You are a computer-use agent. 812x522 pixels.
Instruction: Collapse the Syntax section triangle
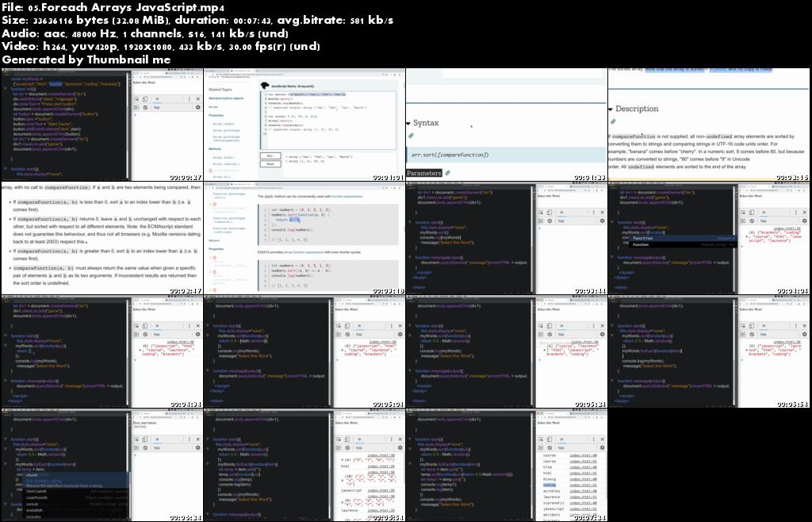[408, 123]
